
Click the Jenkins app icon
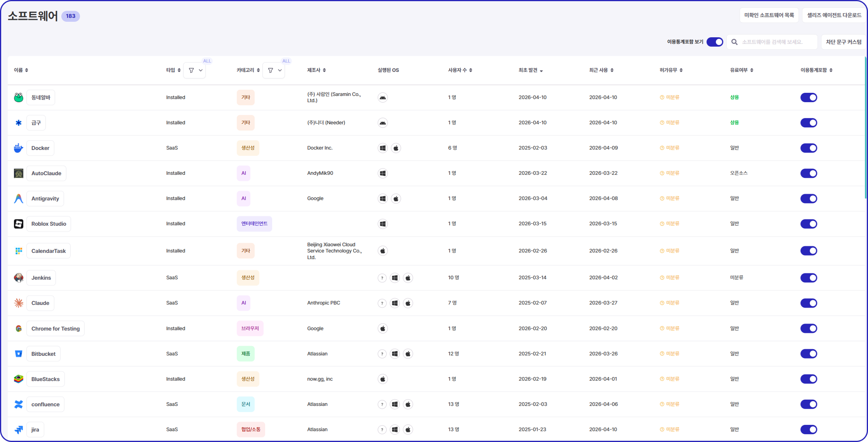click(x=18, y=278)
